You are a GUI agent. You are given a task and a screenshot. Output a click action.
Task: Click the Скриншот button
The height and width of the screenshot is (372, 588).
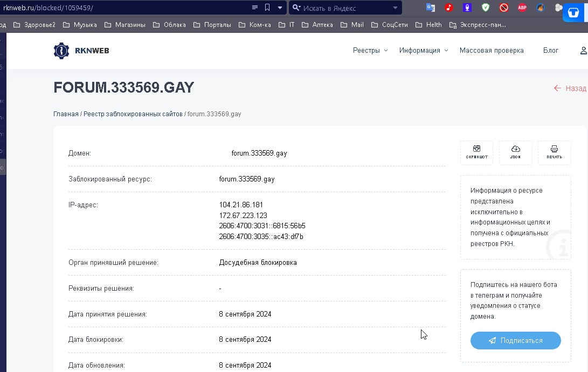[476, 152]
